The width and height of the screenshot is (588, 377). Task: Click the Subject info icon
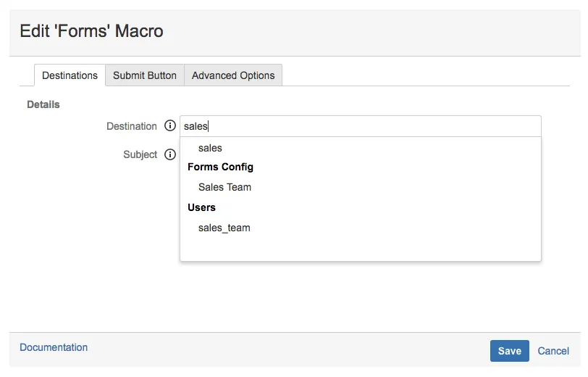tap(170, 154)
